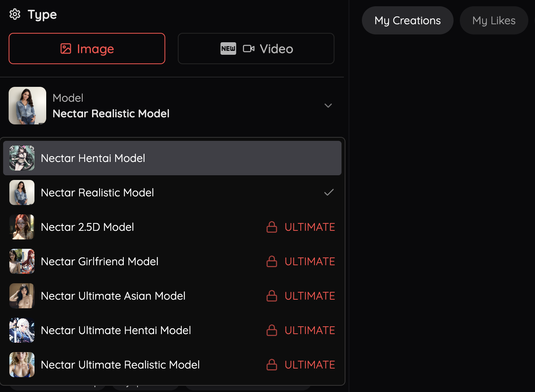Viewport: 535px width, 392px height.
Task: Open the settings gear icon
Action: pyautogui.click(x=15, y=14)
